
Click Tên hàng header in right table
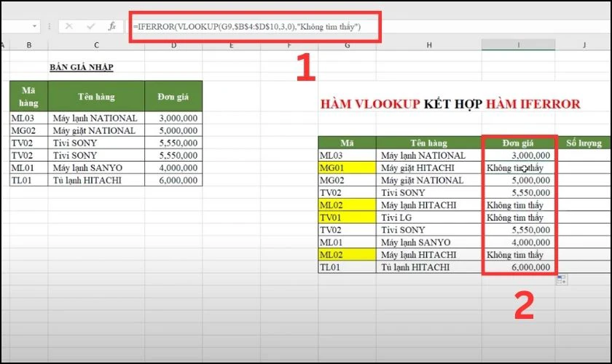tap(429, 143)
